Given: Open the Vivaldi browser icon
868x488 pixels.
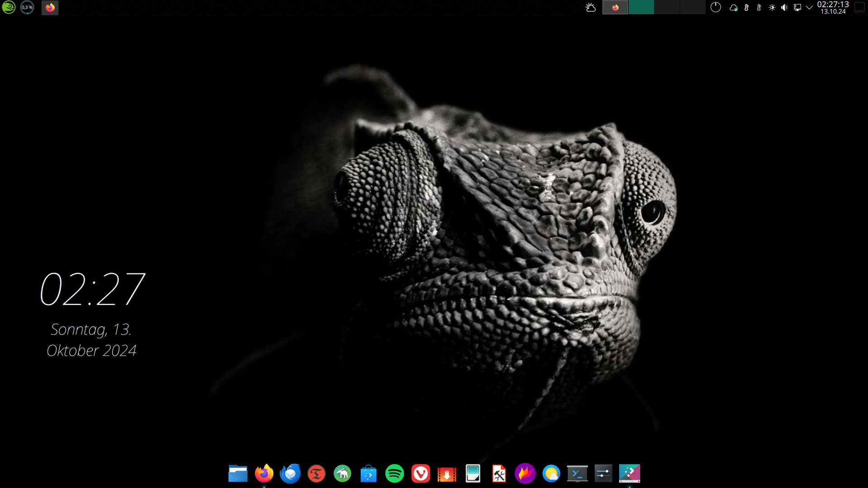Looking at the screenshot, I should point(420,474).
